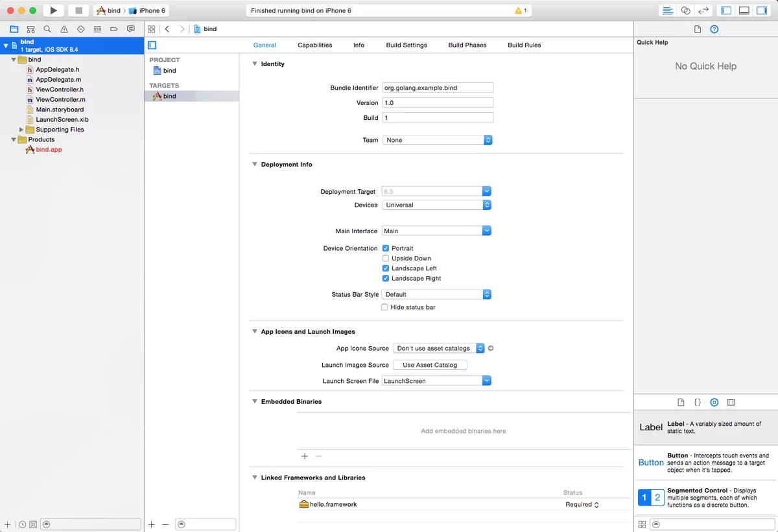
Task: Go forward with the right chevron
Action: tap(182, 29)
